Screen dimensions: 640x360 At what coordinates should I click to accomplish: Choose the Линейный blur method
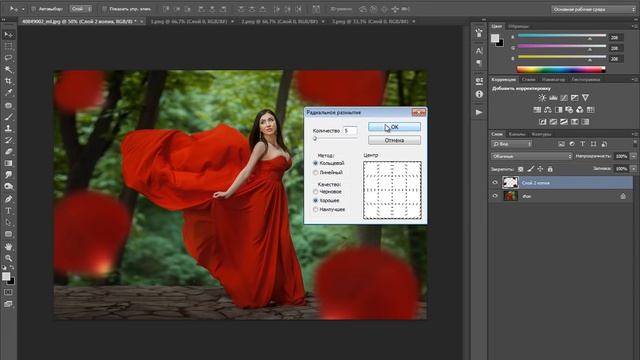tap(316, 173)
